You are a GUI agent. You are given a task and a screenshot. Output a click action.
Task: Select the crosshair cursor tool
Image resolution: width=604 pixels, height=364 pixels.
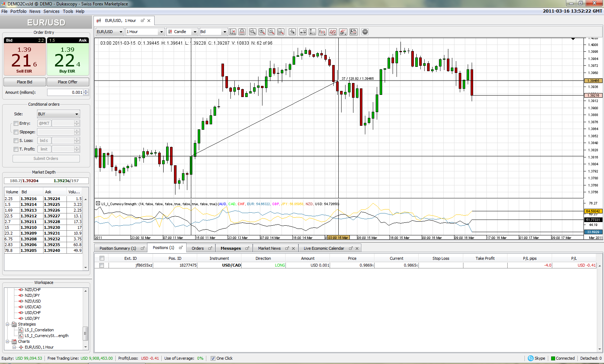click(x=292, y=32)
